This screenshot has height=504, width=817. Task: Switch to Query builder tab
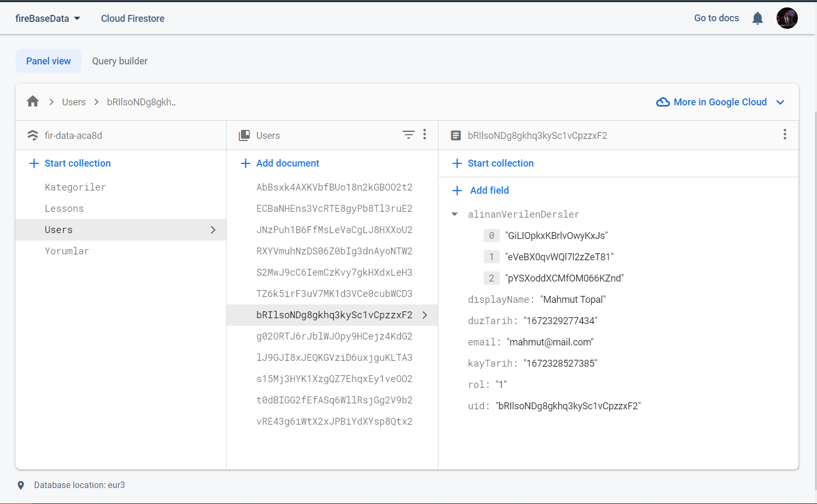point(120,61)
